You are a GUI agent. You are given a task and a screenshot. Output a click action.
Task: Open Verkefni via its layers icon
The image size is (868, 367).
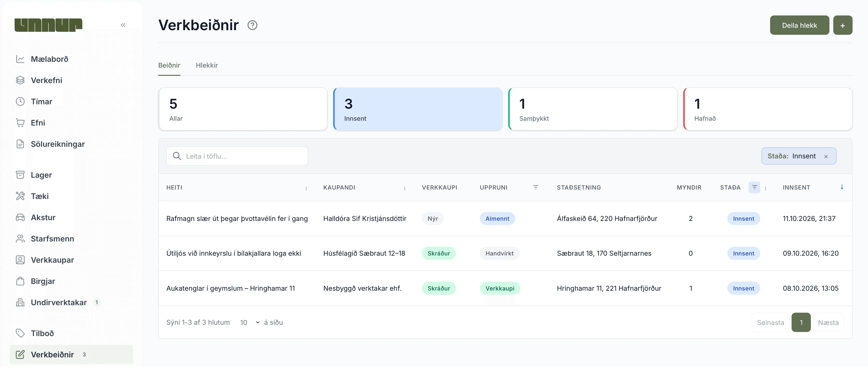tap(20, 80)
